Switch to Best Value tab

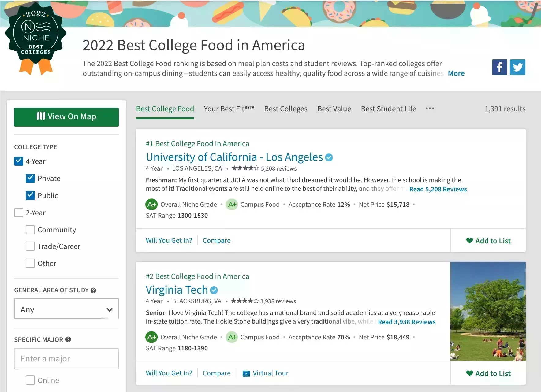(x=334, y=109)
